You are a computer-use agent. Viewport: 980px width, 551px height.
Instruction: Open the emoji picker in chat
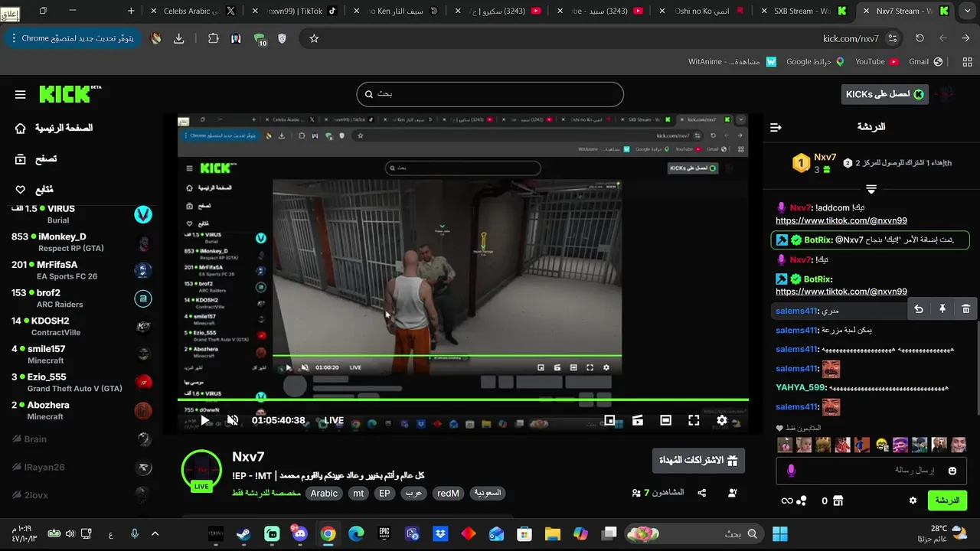(x=952, y=471)
